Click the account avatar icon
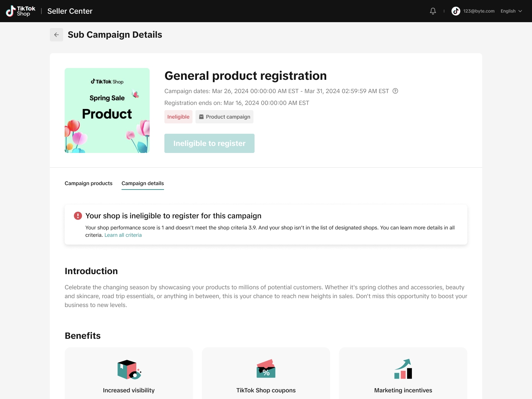Image resolution: width=532 pixels, height=399 pixels. pos(456,11)
